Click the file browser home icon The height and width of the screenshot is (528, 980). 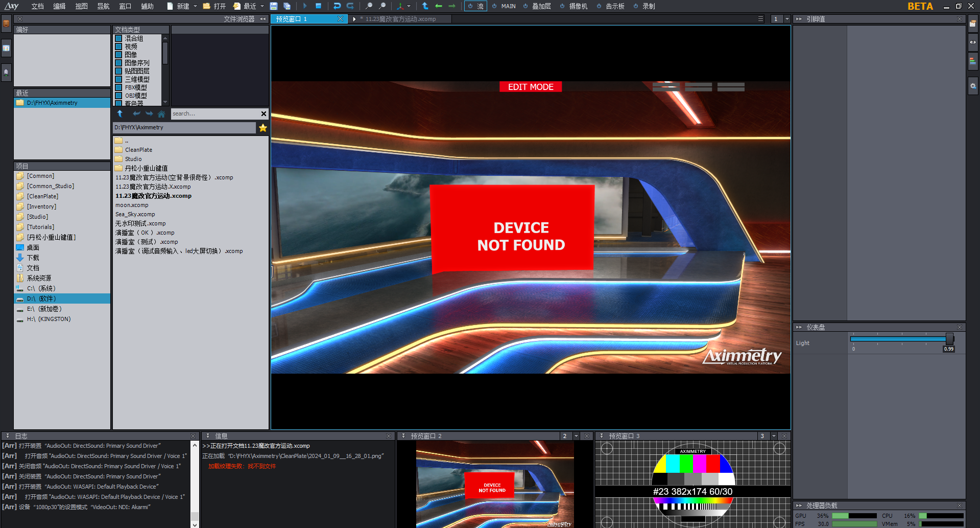click(x=161, y=113)
